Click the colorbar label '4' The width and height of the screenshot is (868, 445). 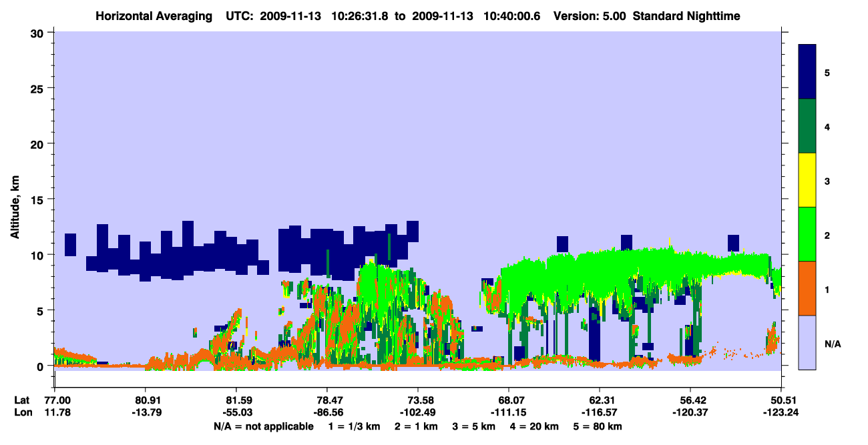tap(827, 126)
